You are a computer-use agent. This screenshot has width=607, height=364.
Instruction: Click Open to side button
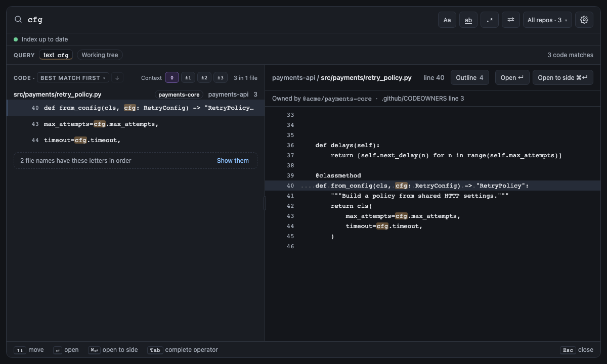click(x=563, y=77)
